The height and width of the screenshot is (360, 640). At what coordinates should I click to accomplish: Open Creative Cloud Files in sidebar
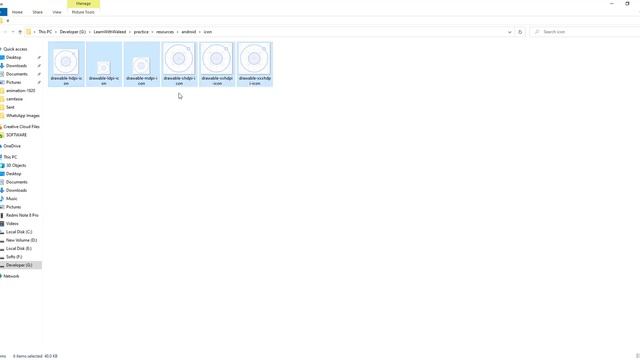[22, 127]
